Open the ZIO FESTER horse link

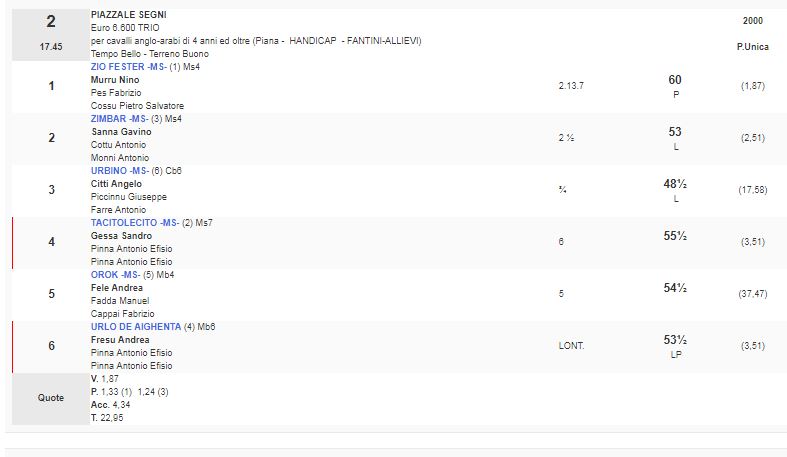[119, 67]
